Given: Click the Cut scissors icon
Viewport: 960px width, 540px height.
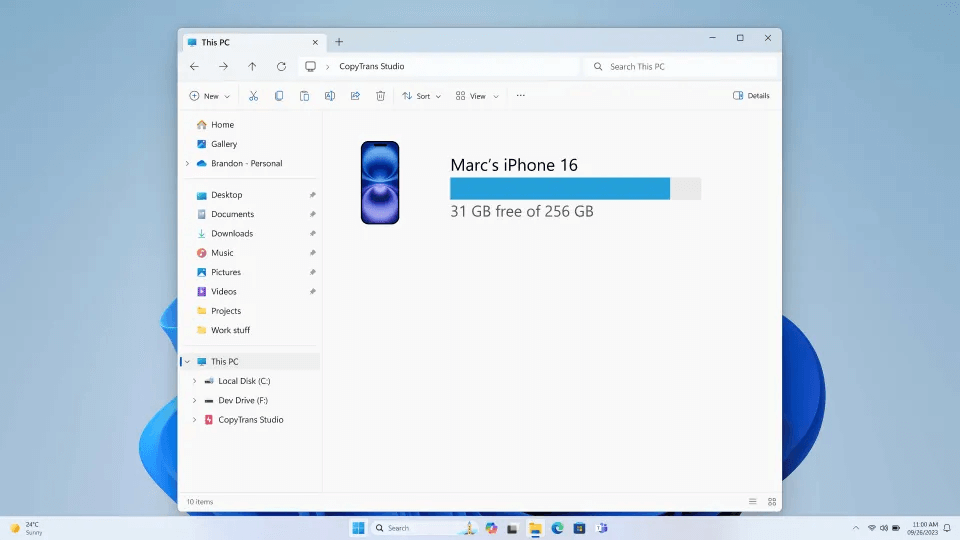Looking at the screenshot, I should (253, 96).
